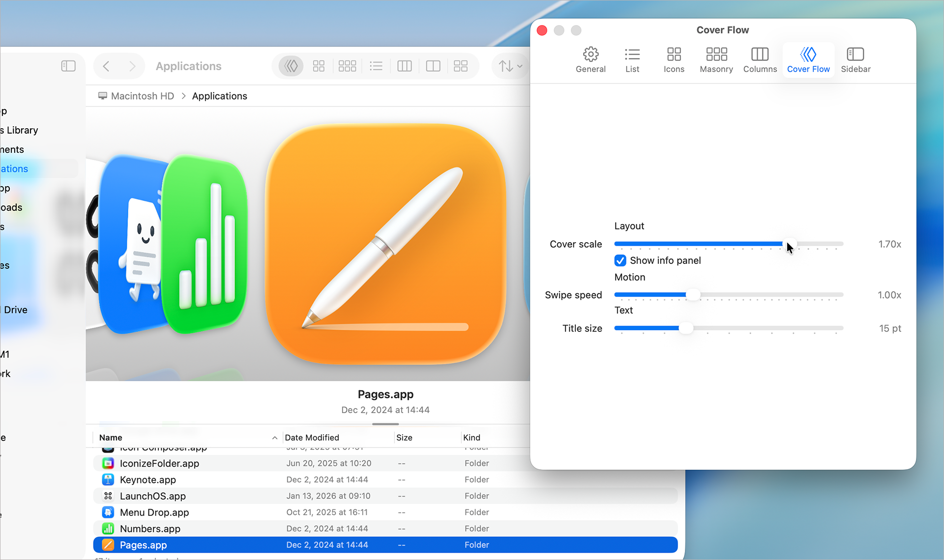The image size is (944, 560).
Task: Click the back navigation arrow
Action: coord(106,65)
